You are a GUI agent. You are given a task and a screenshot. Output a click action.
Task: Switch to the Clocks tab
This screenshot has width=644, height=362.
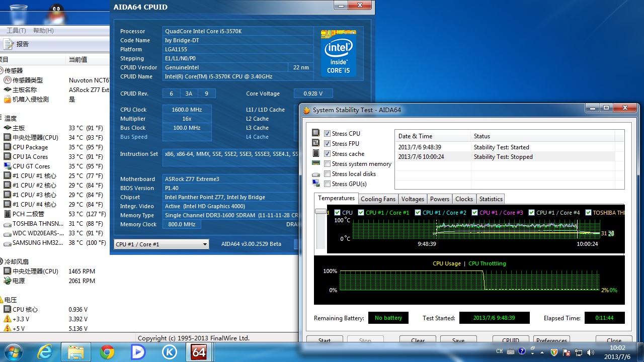464,199
